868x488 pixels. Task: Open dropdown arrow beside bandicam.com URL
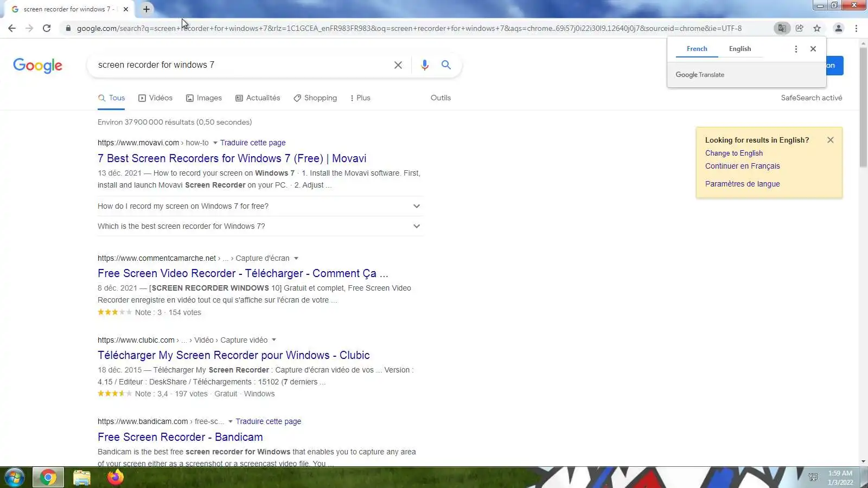231,422
